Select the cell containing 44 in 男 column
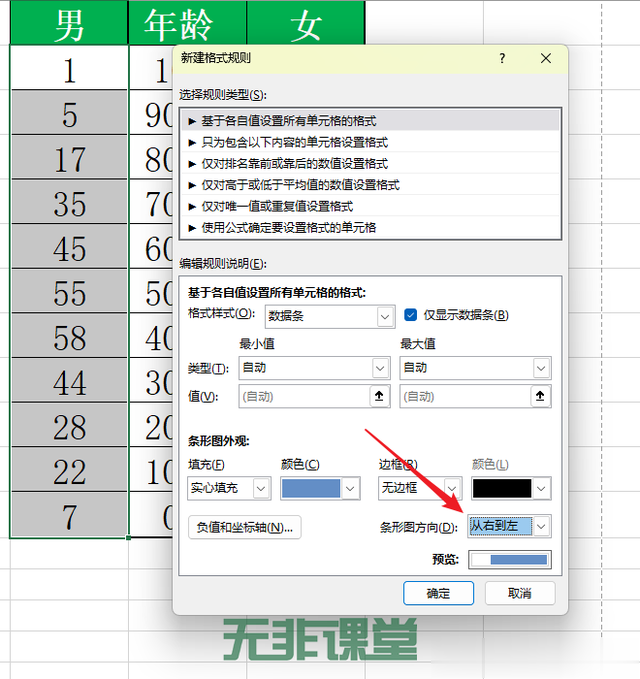Viewport: 640px width, 679px height. click(x=69, y=380)
